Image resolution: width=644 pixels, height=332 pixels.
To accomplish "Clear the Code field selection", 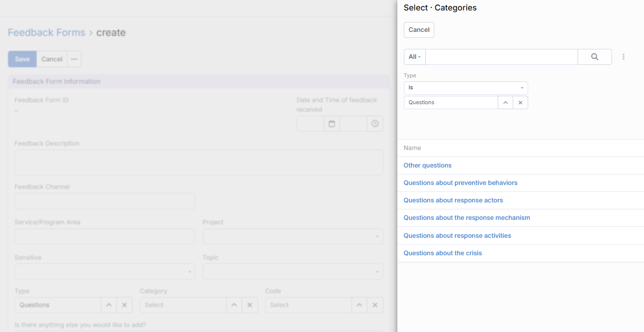I will coord(375,305).
